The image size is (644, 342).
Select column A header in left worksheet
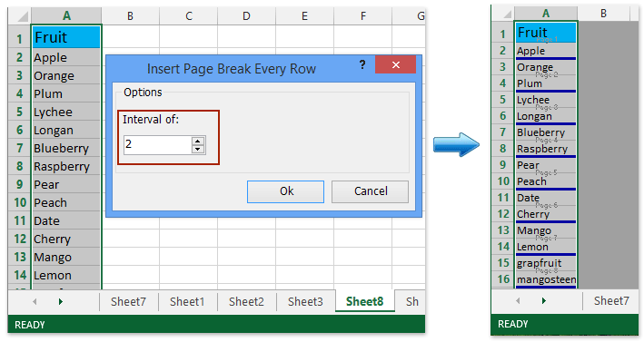66,16
